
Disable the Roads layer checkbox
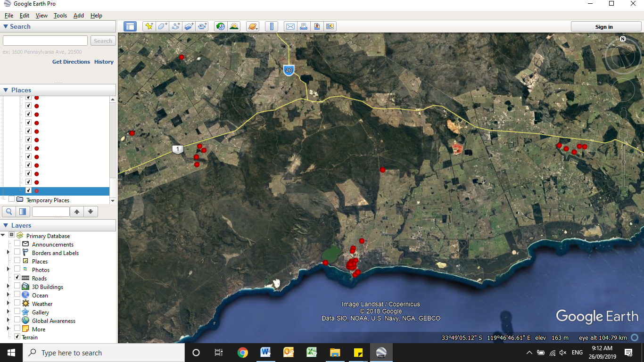point(17,278)
